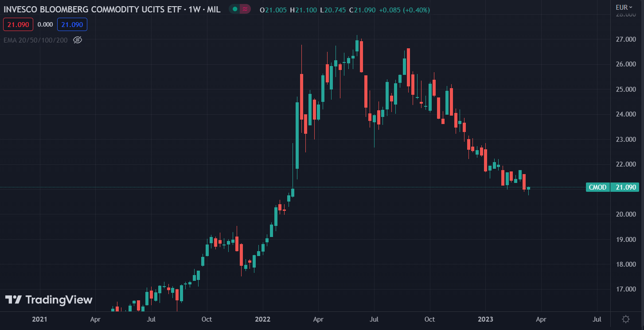Click the change value +0.085 (+0.40%)
644x330 pixels.
pyautogui.click(x=404, y=10)
